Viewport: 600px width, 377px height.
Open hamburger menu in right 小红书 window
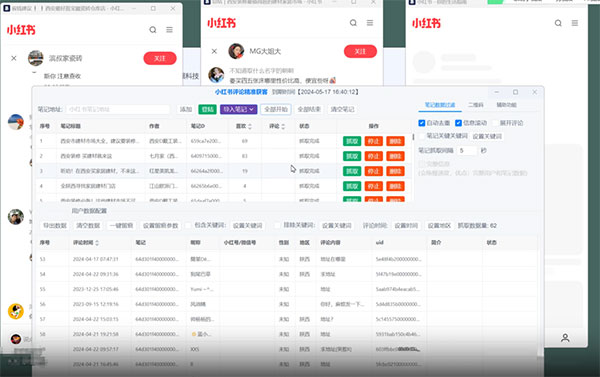(575, 23)
